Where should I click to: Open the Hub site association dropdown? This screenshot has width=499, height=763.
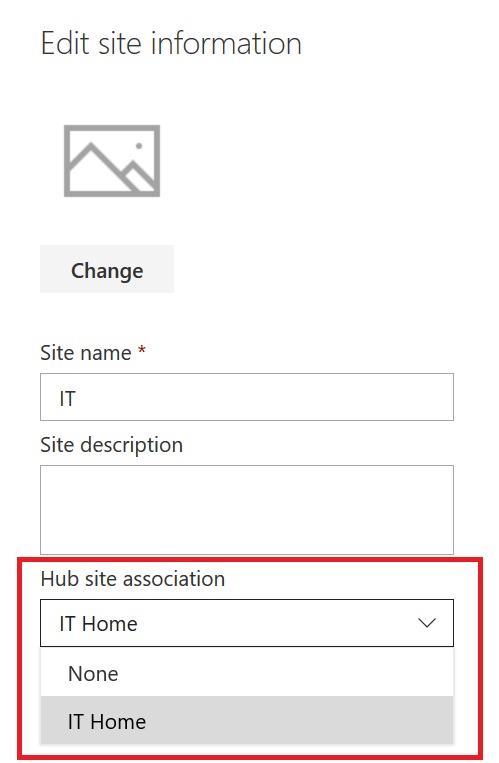tap(247, 623)
